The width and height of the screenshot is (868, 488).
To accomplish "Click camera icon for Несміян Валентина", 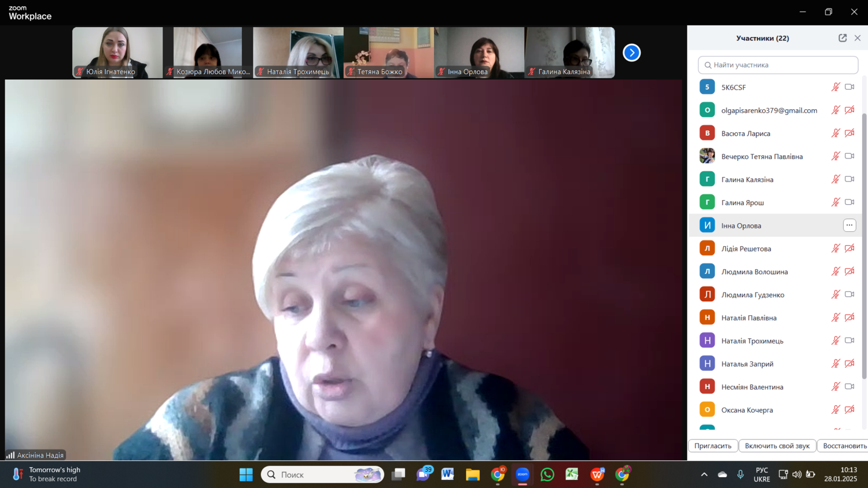I will [849, 387].
